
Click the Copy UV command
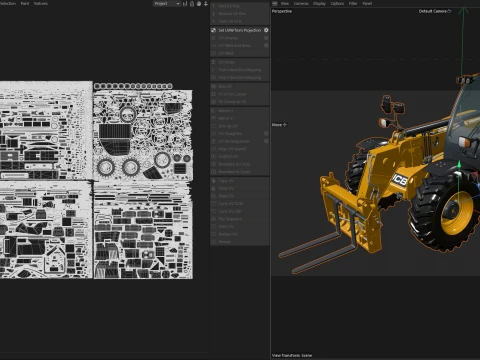226,181
